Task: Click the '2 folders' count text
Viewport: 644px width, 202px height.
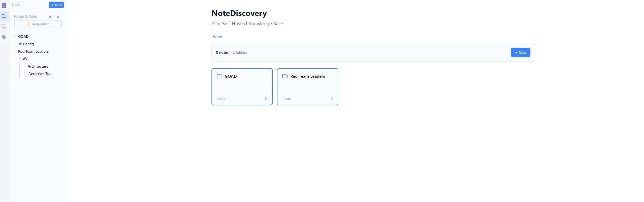Action: (240, 52)
